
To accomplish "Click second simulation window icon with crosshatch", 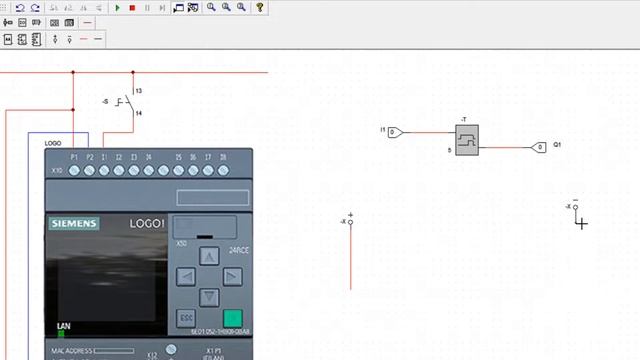I will click(x=193, y=8).
